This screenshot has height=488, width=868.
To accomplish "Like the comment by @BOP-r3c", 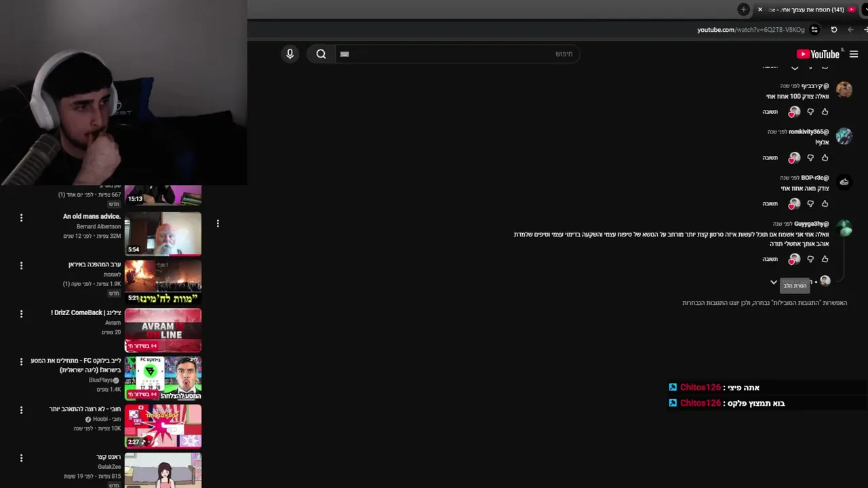I will coord(825,203).
